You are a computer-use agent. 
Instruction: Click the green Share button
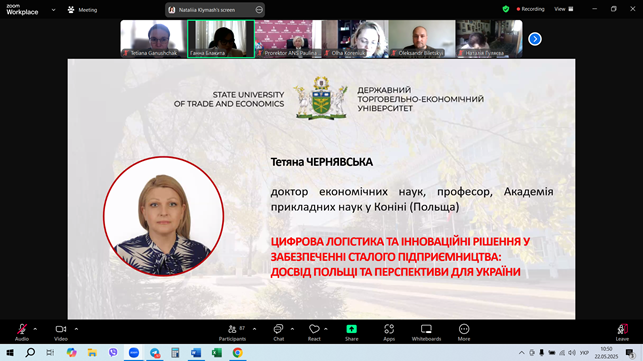[351, 332]
